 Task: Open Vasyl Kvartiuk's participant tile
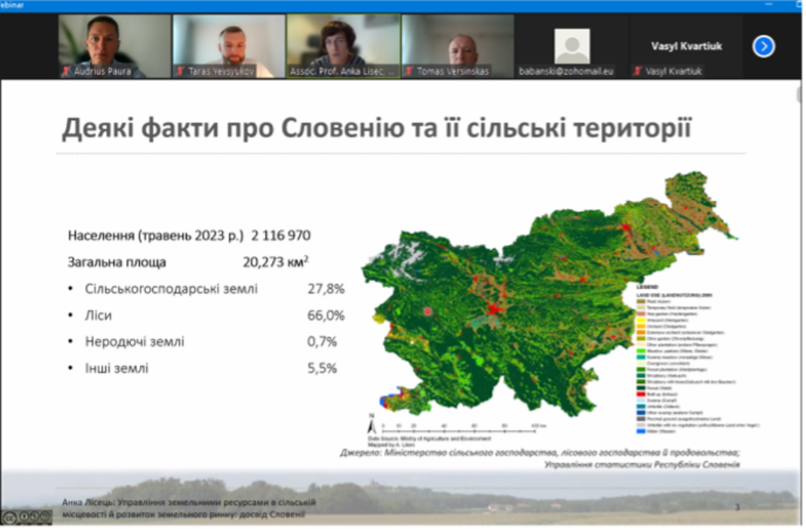tap(686, 46)
